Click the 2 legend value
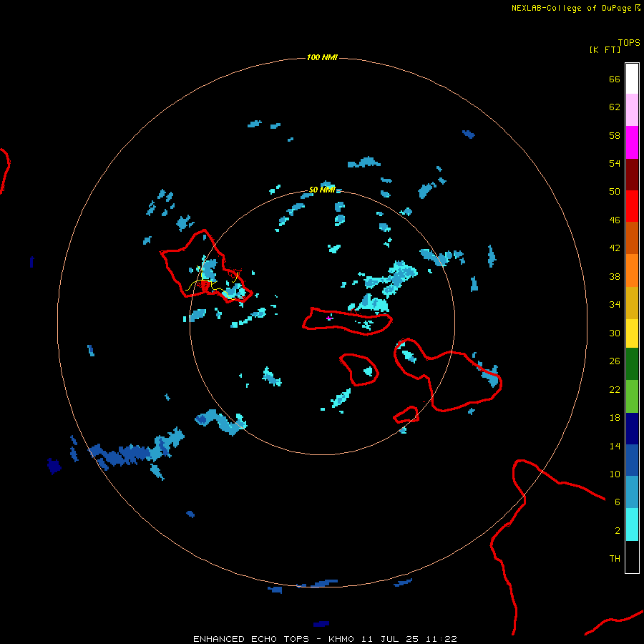Image resolution: width=644 pixels, height=644 pixels. tap(618, 531)
